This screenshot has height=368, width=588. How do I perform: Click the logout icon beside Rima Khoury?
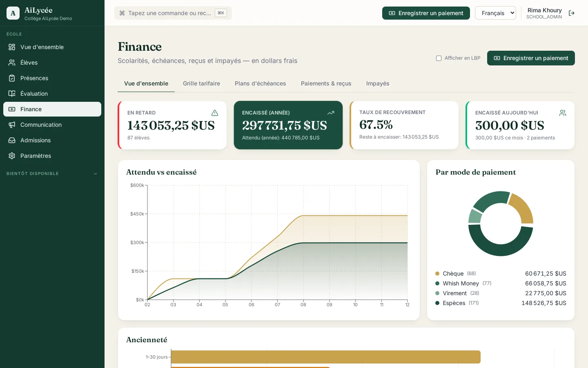tap(572, 13)
